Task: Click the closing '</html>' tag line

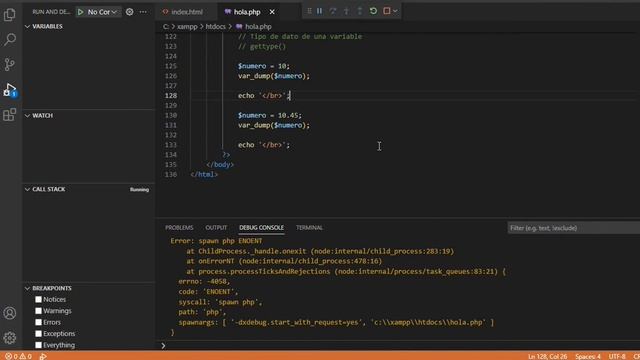Action: coord(204,174)
